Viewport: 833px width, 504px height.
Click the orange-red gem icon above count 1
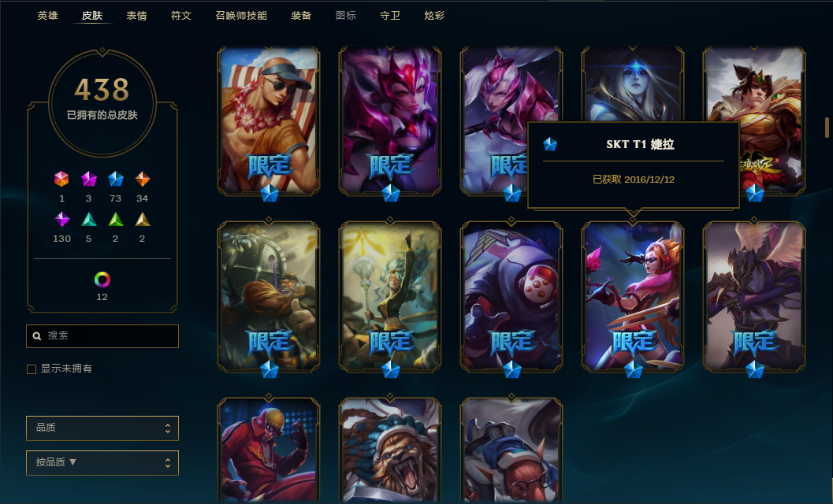pos(61,179)
